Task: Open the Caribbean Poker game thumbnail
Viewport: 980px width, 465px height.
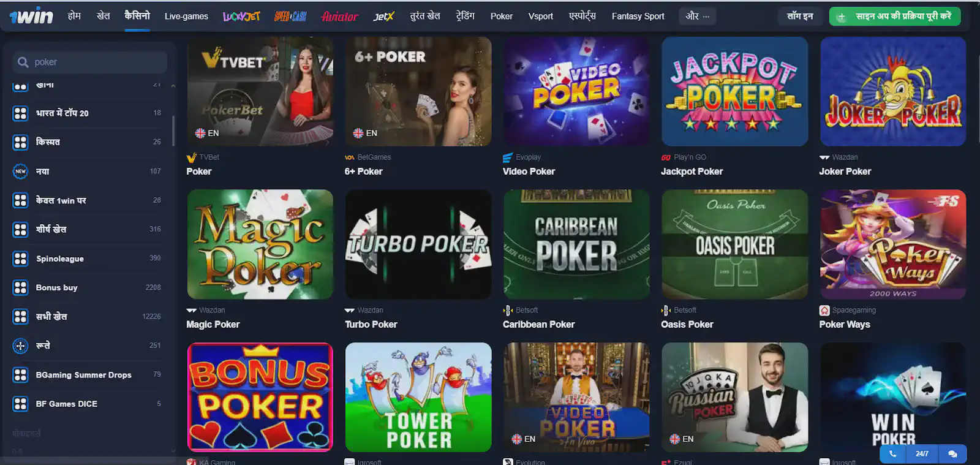Action: click(x=576, y=244)
